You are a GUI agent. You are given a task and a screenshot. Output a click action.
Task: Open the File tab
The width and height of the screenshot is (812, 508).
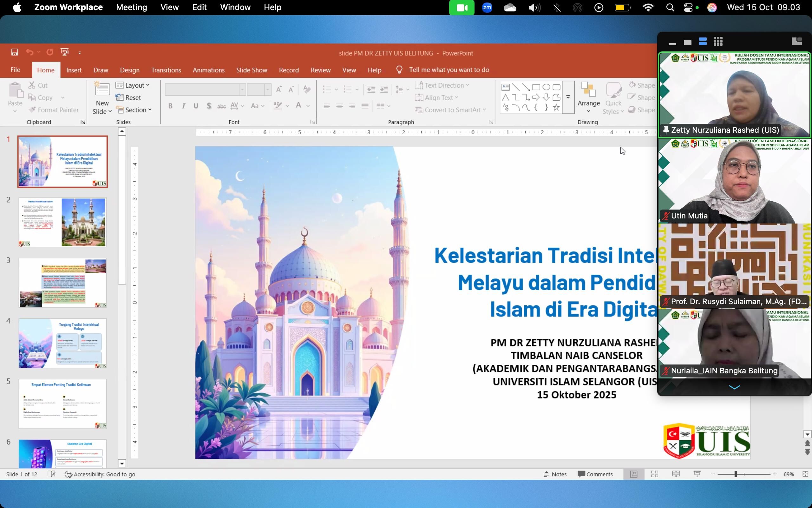(x=16, y=70)
